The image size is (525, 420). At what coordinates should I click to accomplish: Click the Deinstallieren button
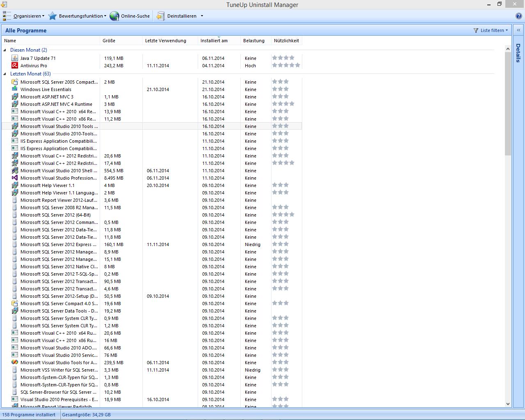[x=176, y=16]
